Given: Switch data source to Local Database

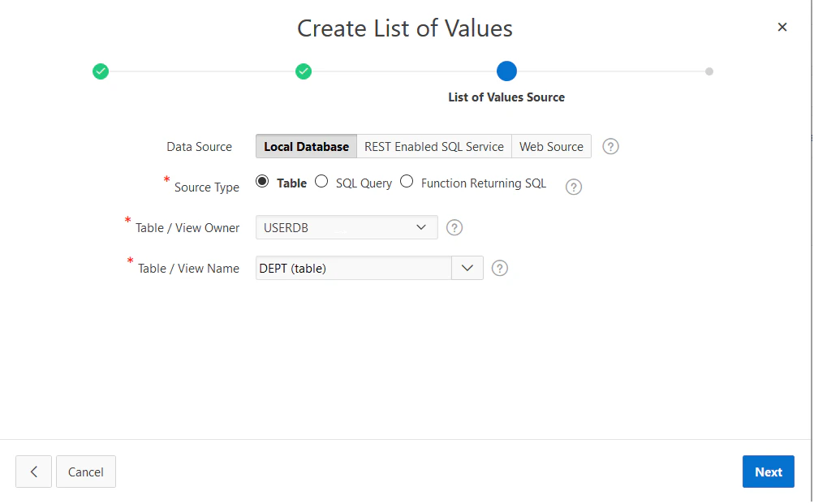Looking at the screenshot, I should point(306,146).
